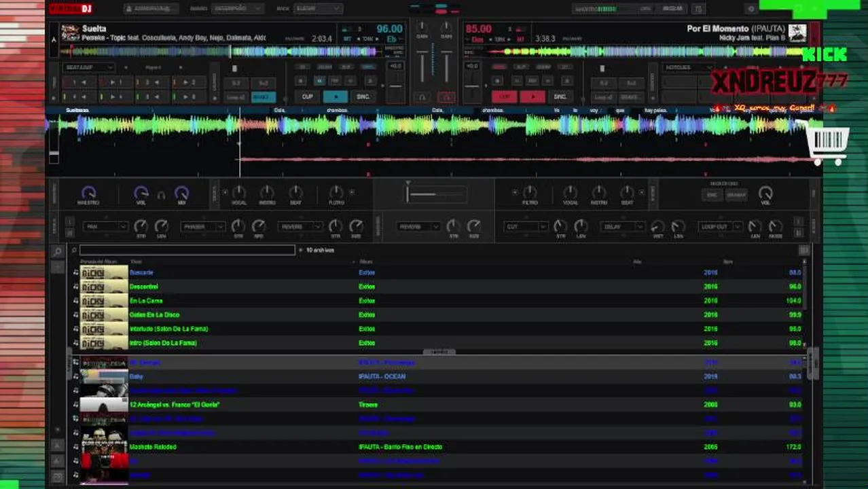Screen dimensions: 868x489
Task: Click the left channel volume fader
Action: (x=422, y=65)
